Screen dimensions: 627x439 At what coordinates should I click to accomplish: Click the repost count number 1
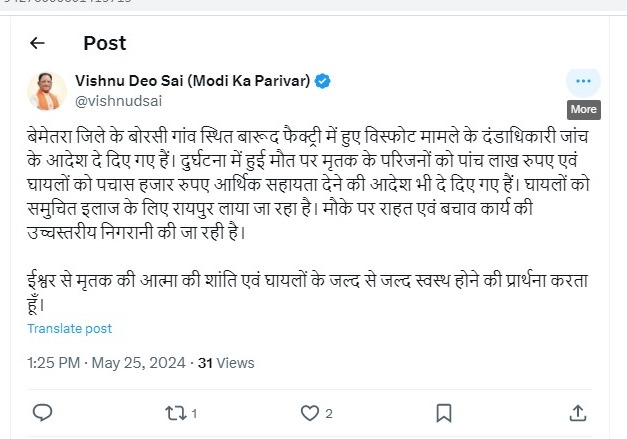coord(194,413)
